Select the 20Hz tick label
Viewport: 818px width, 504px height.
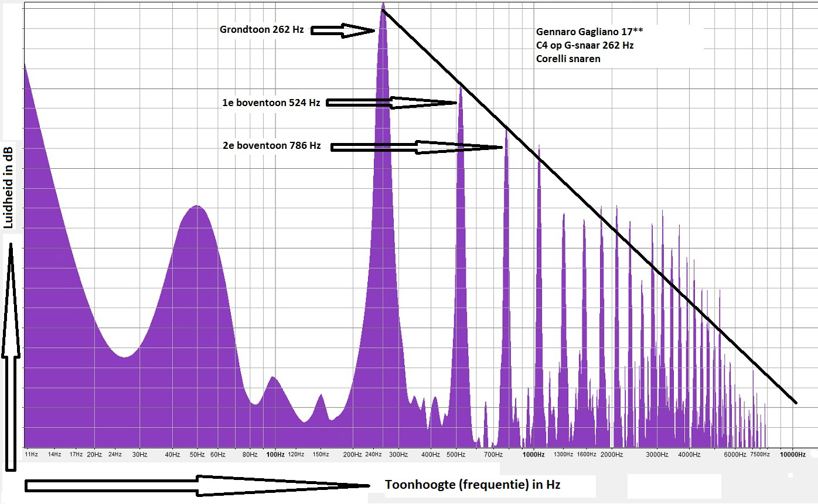click(94, 454)
